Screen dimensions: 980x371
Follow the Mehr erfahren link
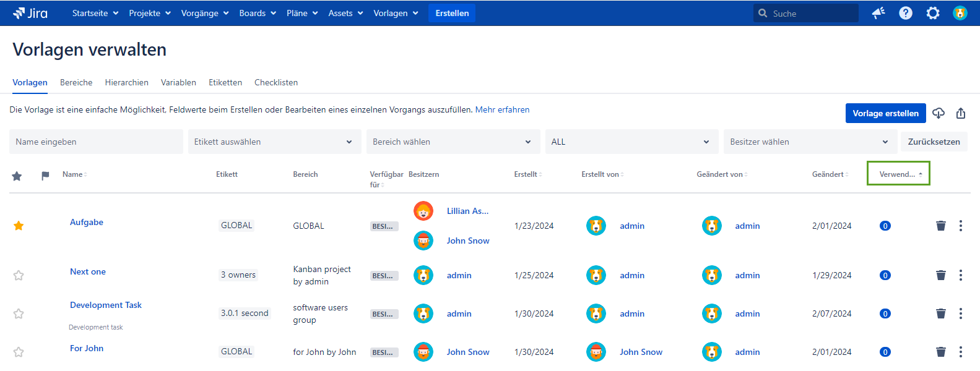click(x=502, y=109)
